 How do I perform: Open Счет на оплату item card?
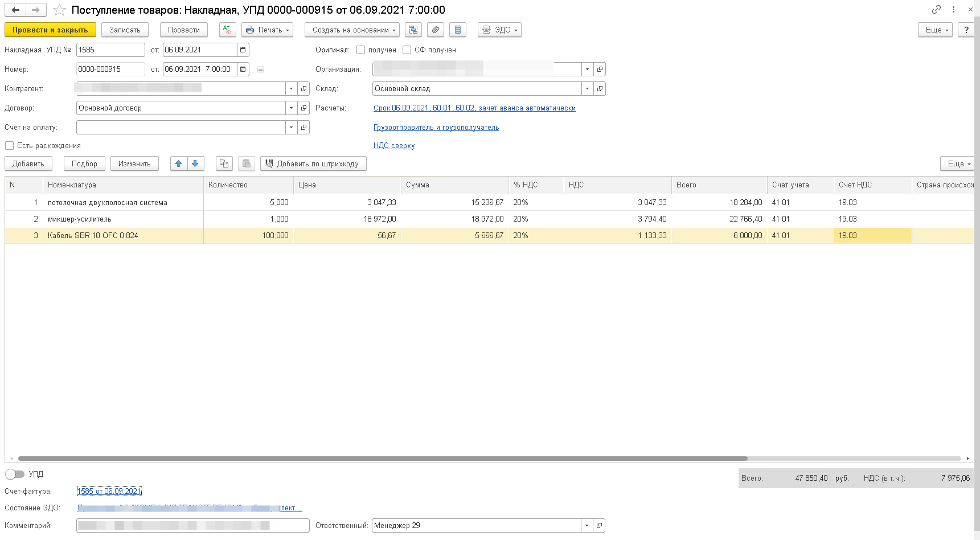tap(304, 128)
